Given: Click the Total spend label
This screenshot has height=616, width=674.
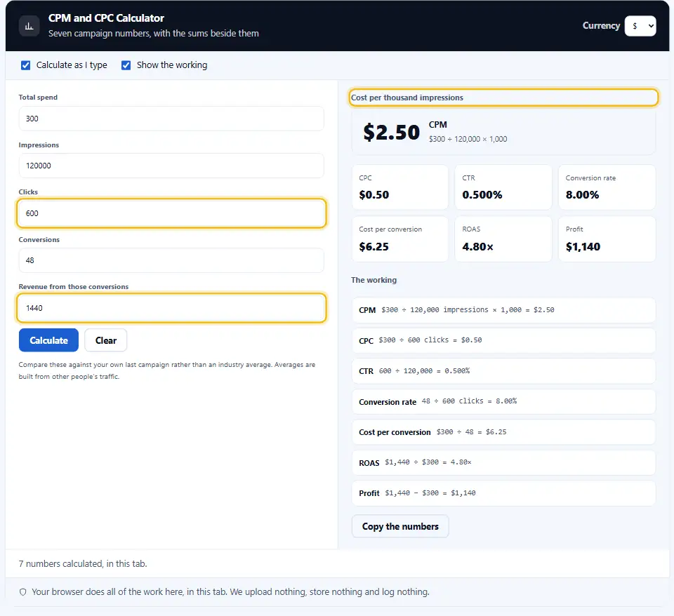Looking at the screenshot, I should (38, 97).
